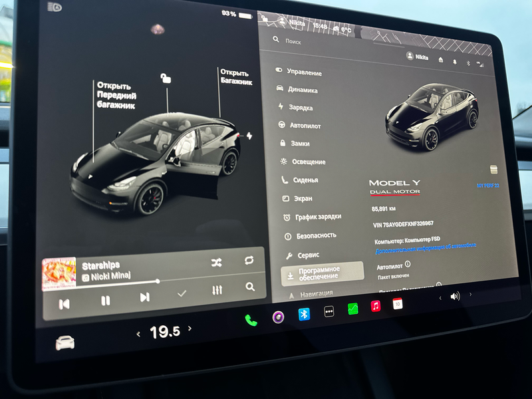Lower temperature with left arrow
532x399 pixels.
tap(138, 334)
